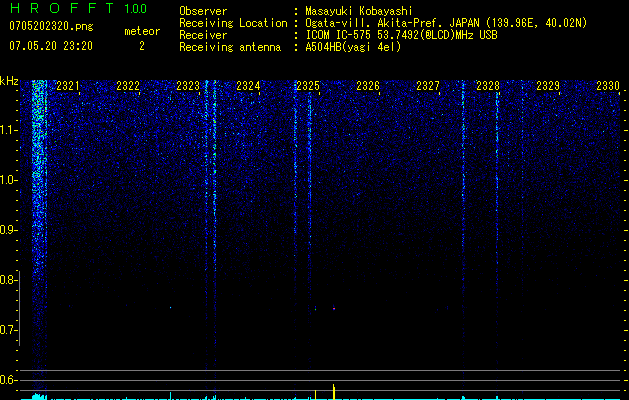Click the 2330 time marker
The width and height of the screenshot is (629, 400).
pos(608,86)
